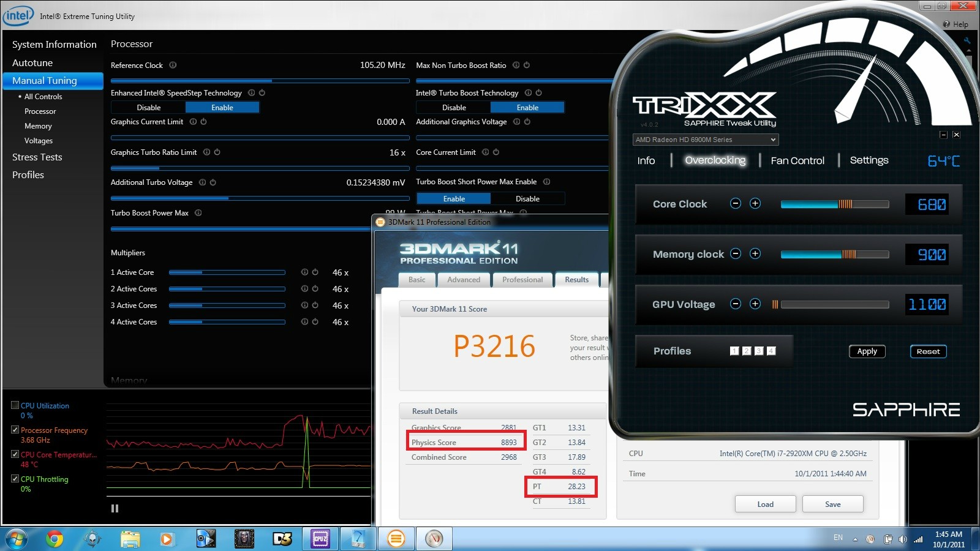Click 1 Active Core multiplier slider
Image resolution: width=980 pixels, height=551 pixels.
[227, 272]
